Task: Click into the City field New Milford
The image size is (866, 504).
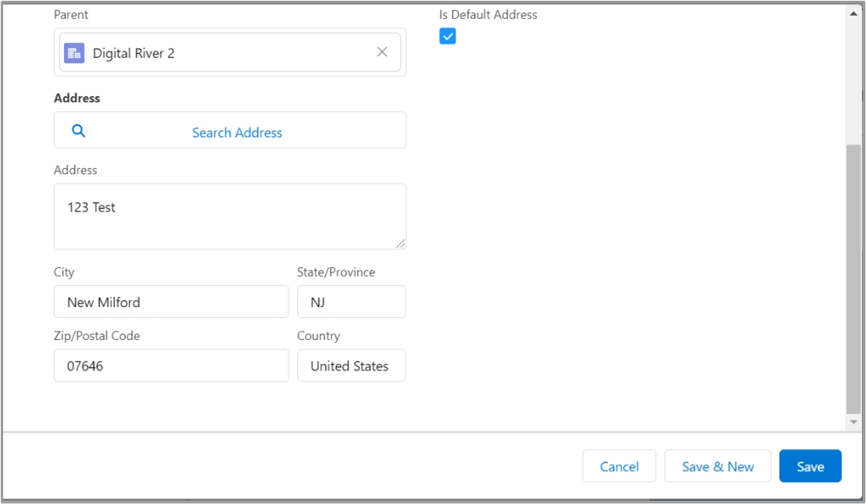Action: (x=171, y=302)
